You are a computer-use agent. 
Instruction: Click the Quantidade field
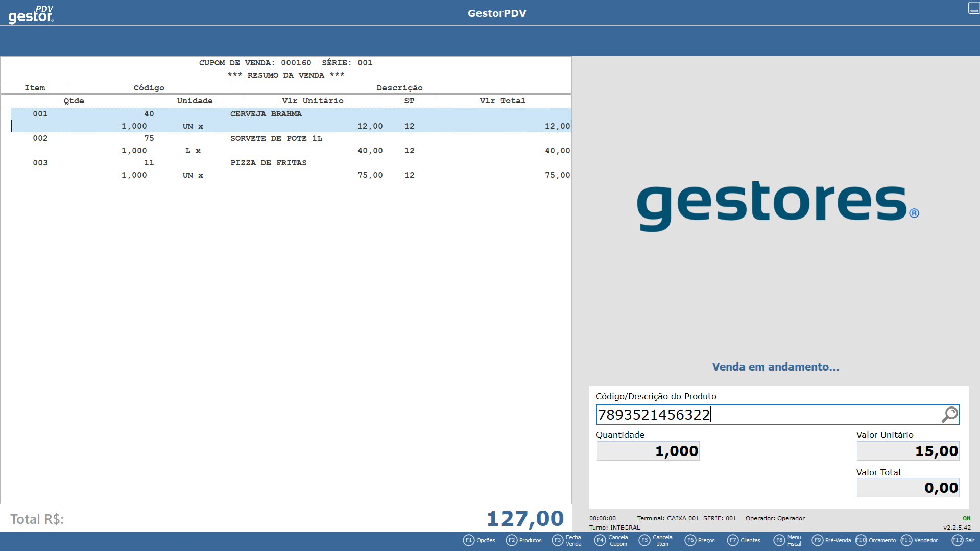[648, 450]
